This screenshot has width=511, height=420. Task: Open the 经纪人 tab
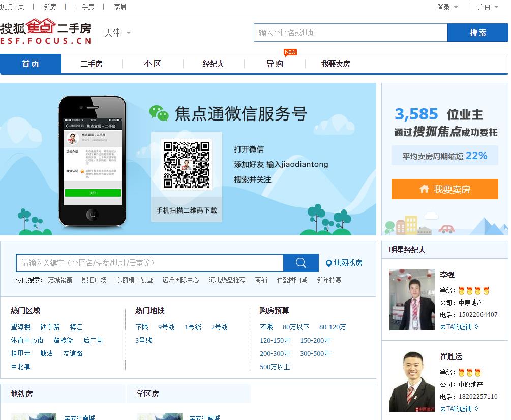(x=214, y=64)
